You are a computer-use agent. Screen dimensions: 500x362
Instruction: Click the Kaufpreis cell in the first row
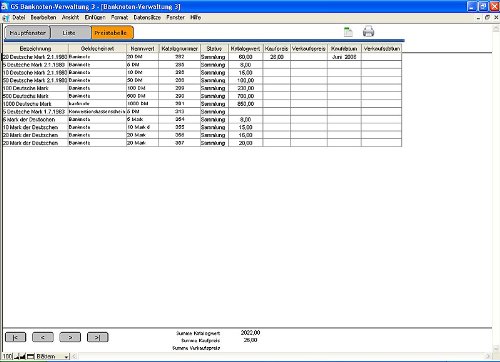[x=277, y=57]
